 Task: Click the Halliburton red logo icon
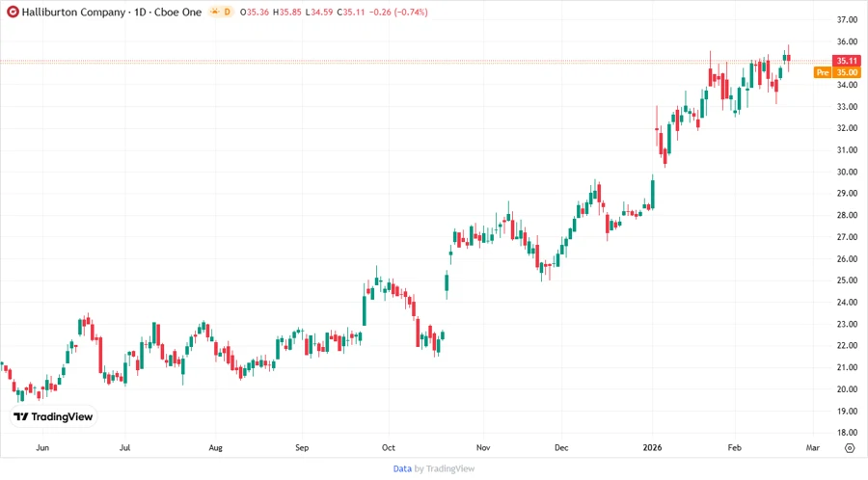(x=13, y=12)
